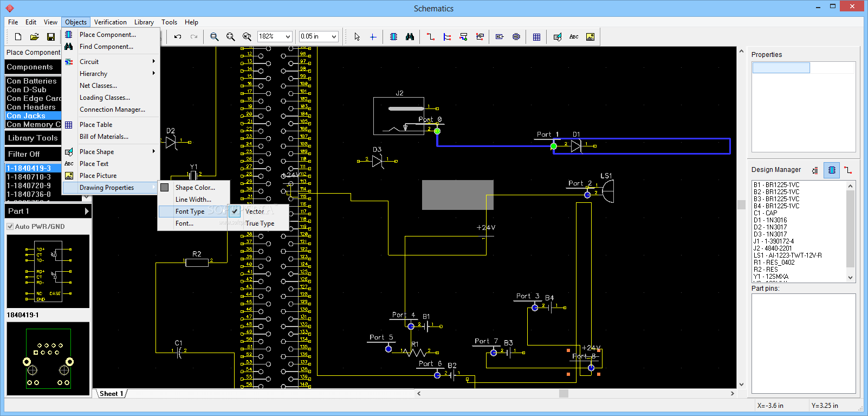Create a new schematic file
The image size is (868, 416).
[18, 37]
